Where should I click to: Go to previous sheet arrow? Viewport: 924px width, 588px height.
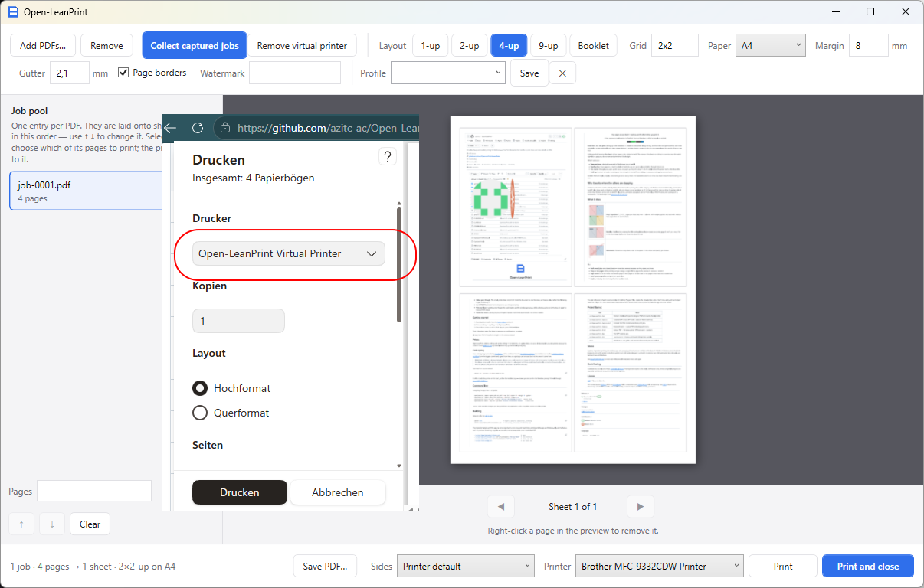[x=501, y=507]
